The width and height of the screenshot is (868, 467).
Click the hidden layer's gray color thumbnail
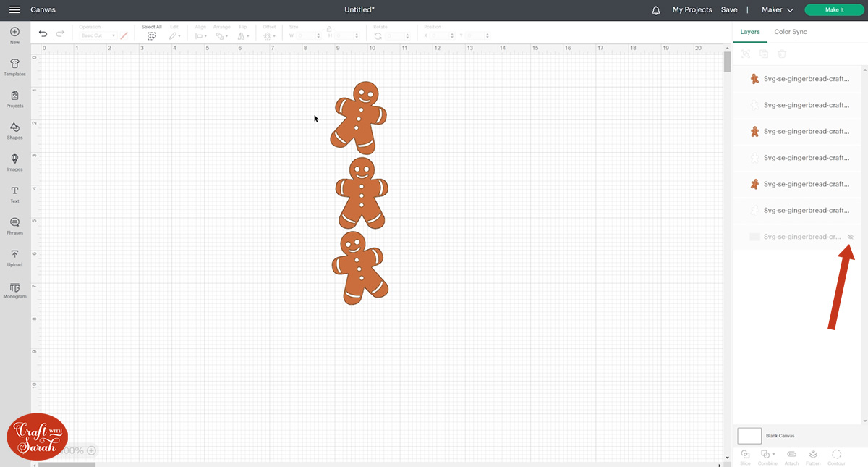754,237
